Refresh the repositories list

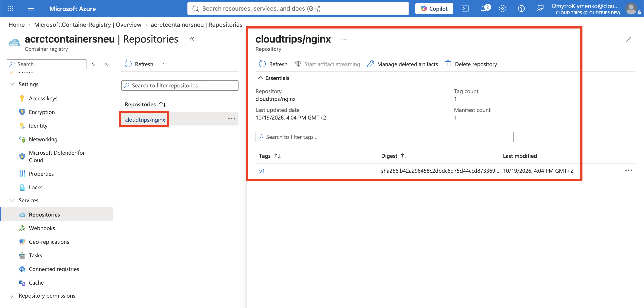pos(139,64)
